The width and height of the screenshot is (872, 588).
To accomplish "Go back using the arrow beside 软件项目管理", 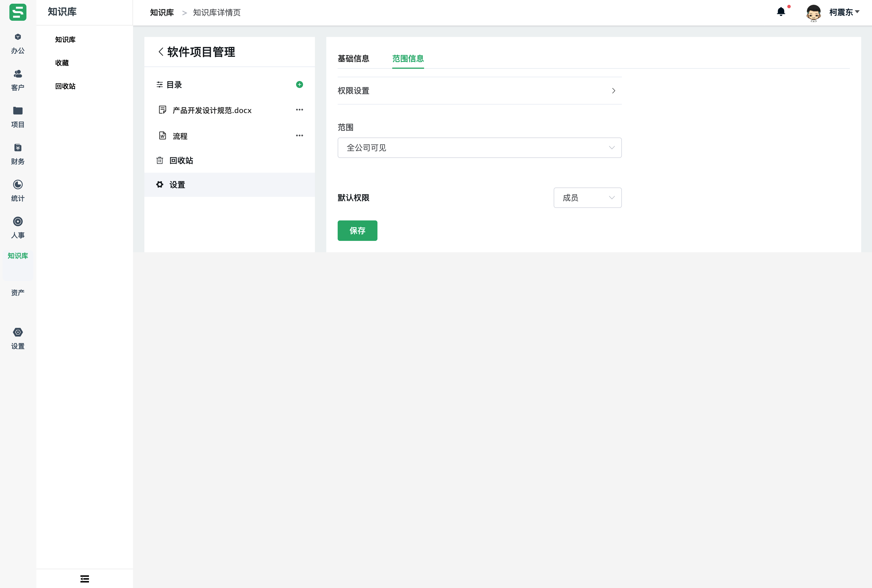I will pos(161,52).
